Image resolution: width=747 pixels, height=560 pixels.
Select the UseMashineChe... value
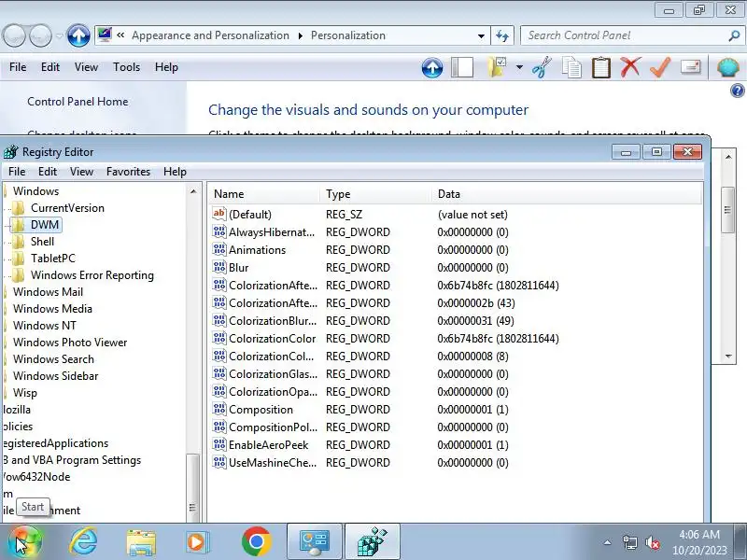(x=273, y=462)
